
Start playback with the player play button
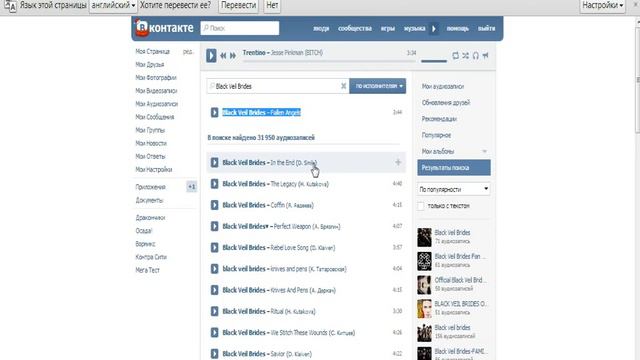[x=211, y=55]
